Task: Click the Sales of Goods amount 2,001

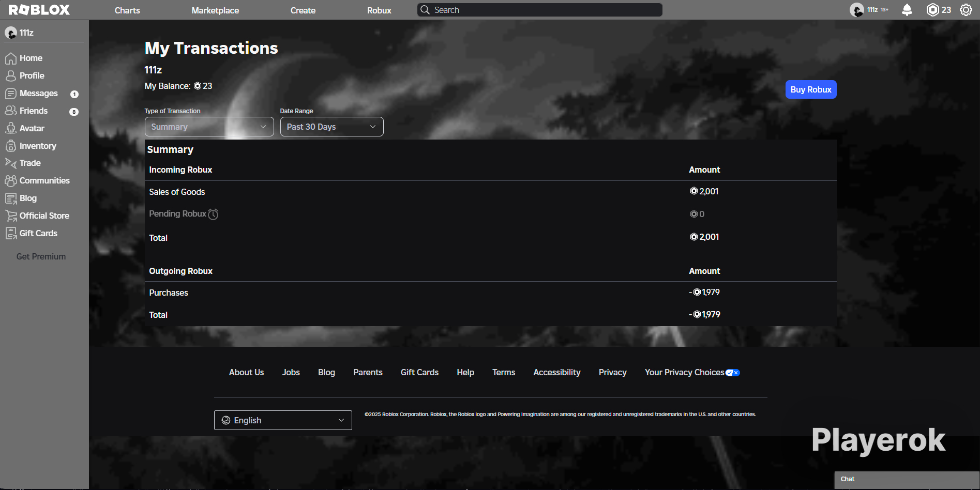Action: tap(704, 191)
